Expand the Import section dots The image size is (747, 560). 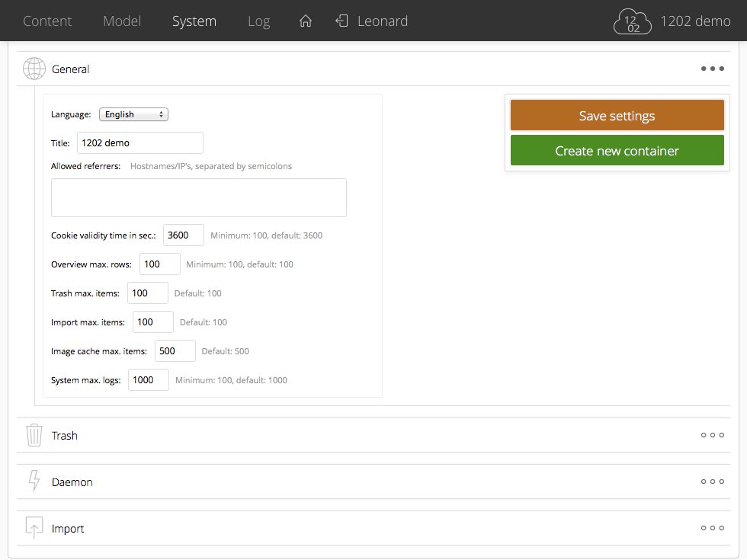[712, 529]
